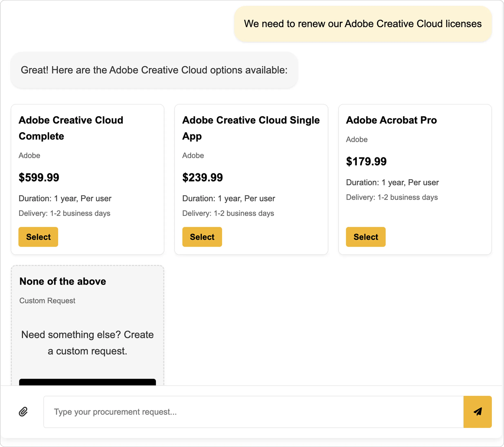Image resolution: width=504 pixels, height=447 pixels.
Task: Click the $239.99 price
Action: pyautogui.click(x=202, y=177)
